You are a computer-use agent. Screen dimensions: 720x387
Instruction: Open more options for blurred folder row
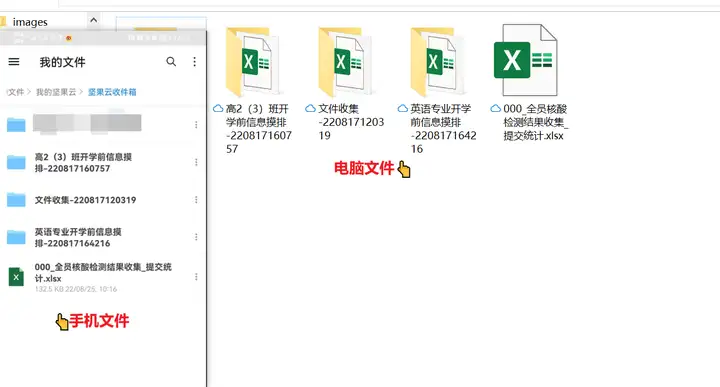coord(196,125)
